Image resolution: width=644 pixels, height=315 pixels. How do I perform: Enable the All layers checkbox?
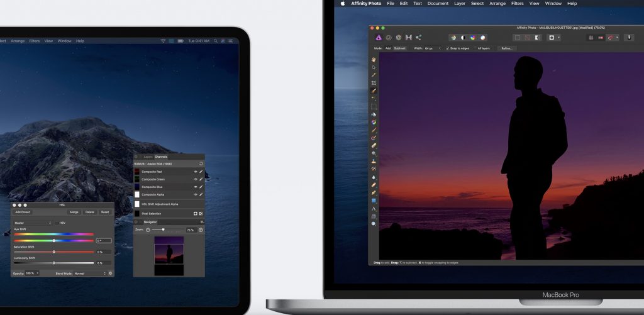475,48
